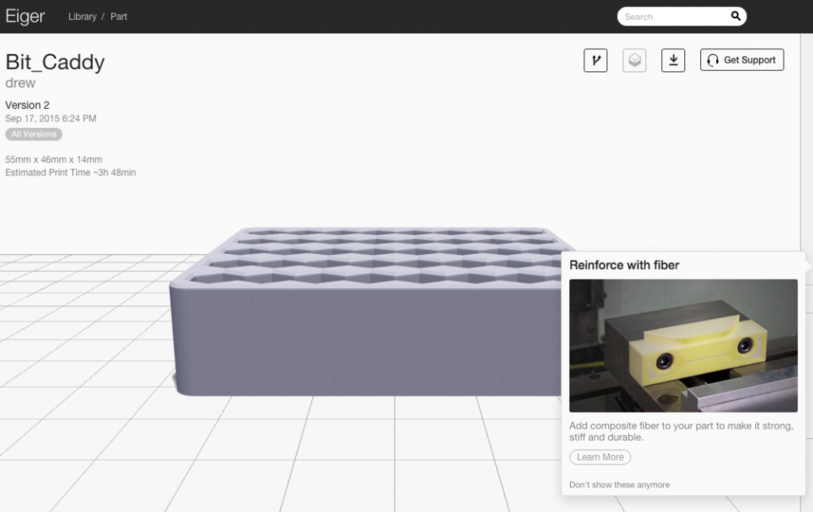Screen dimensions: 813x512
Task: Click the vertical scrollbar on right edge
Action: click(806, 150)
